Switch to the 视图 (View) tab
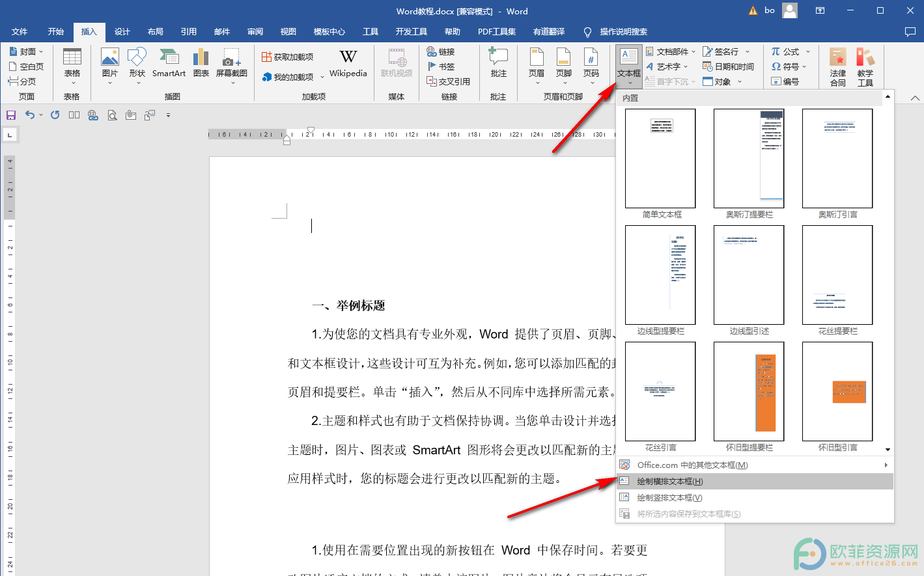The height and width of the screenshot is (576, 924). coord(288,31)
